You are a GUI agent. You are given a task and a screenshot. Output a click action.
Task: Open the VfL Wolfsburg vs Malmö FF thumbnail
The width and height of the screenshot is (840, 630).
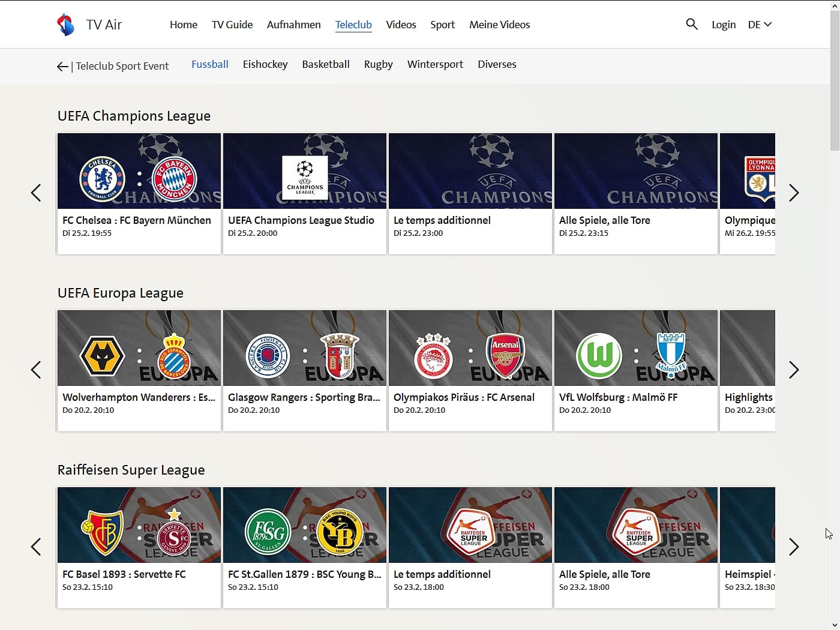(636, 348)
